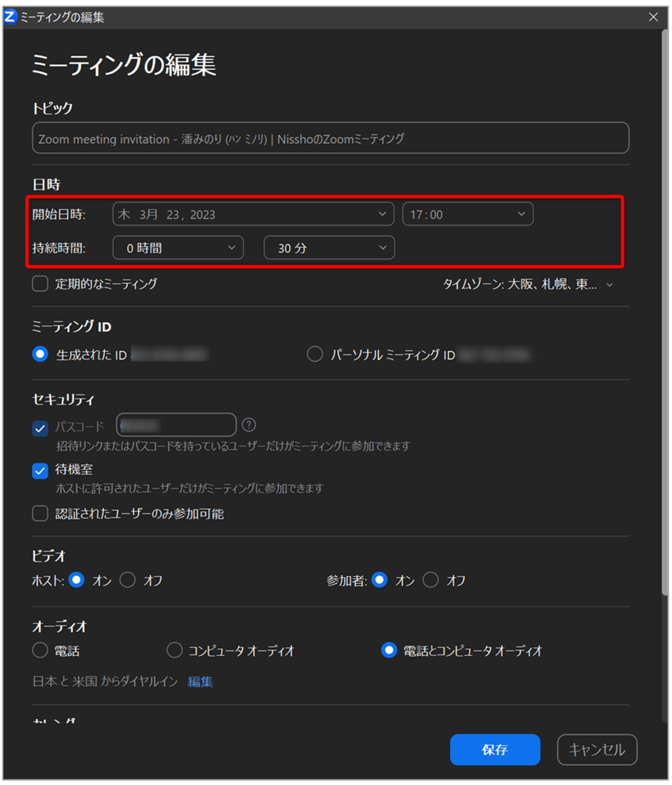Screen dimensions: 672x785
Task: Select the コンピュータ オーディオ option
Action: [x=175, y=650]
